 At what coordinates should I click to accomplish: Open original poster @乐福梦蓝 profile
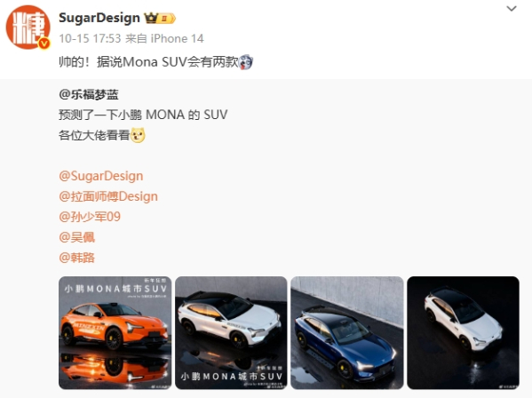click(x=89, y=94)
